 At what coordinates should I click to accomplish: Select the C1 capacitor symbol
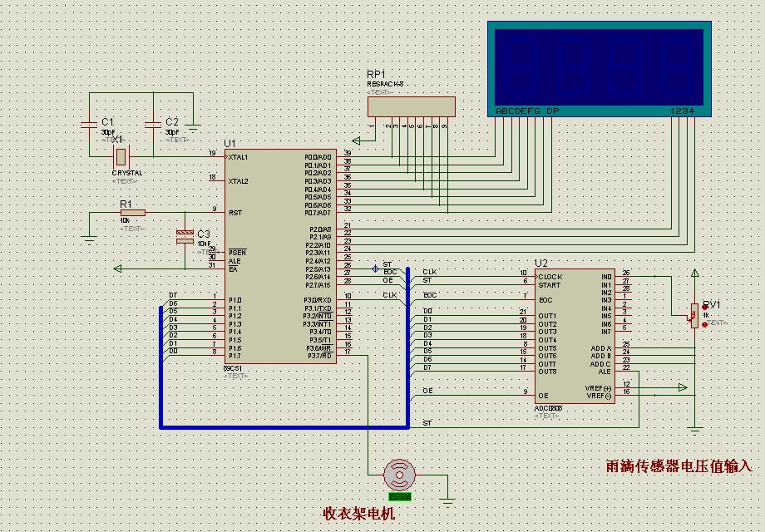(x=89, y=125)
